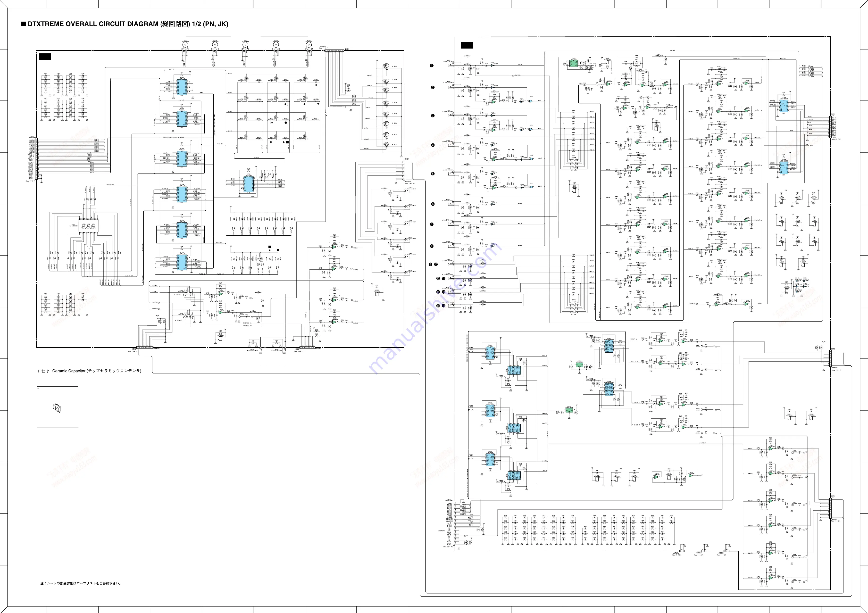Click trigger input marker 2
The height and width of the screenshot is (613, 868).
433,87
